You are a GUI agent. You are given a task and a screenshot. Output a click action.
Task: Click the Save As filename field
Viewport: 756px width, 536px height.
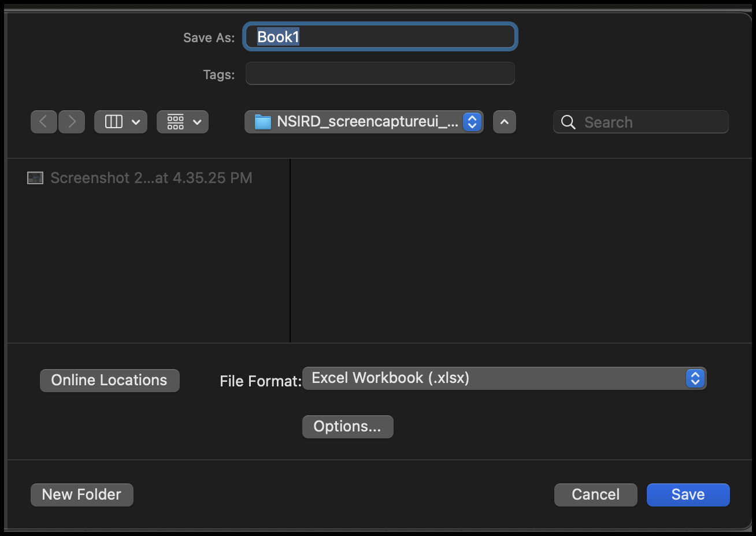(380, 37)
